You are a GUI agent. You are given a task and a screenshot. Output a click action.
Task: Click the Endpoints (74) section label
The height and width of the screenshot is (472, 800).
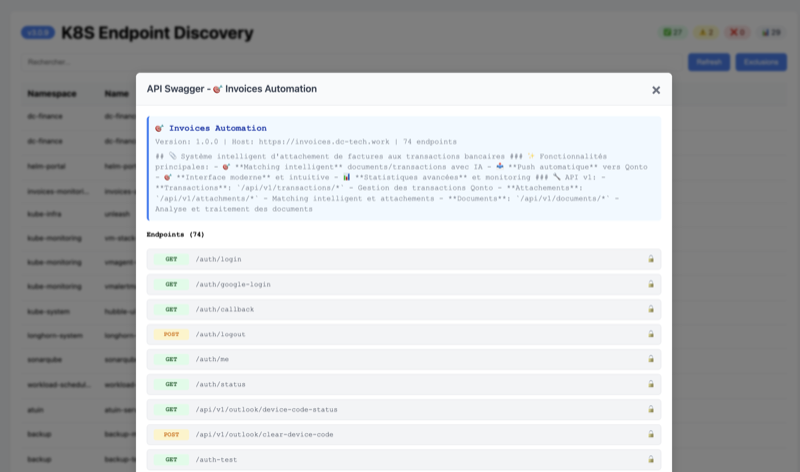click(x=175, y=234)
